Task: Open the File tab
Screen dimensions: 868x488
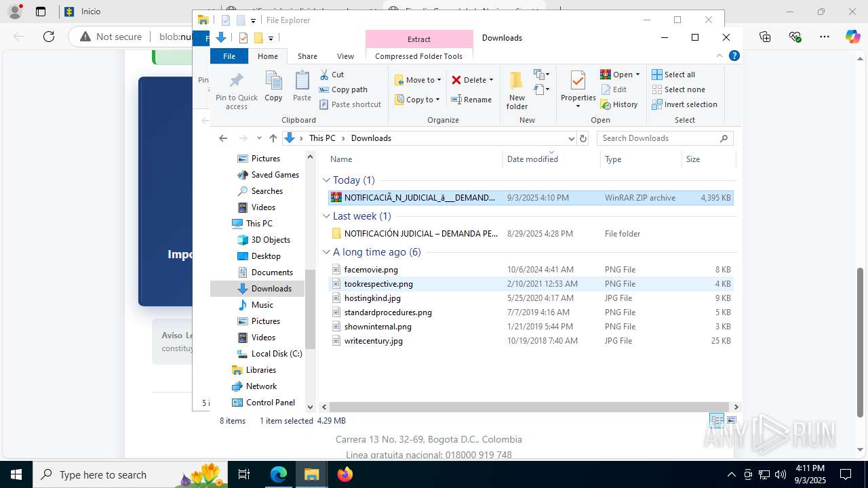Action: [x=229, y=56]
